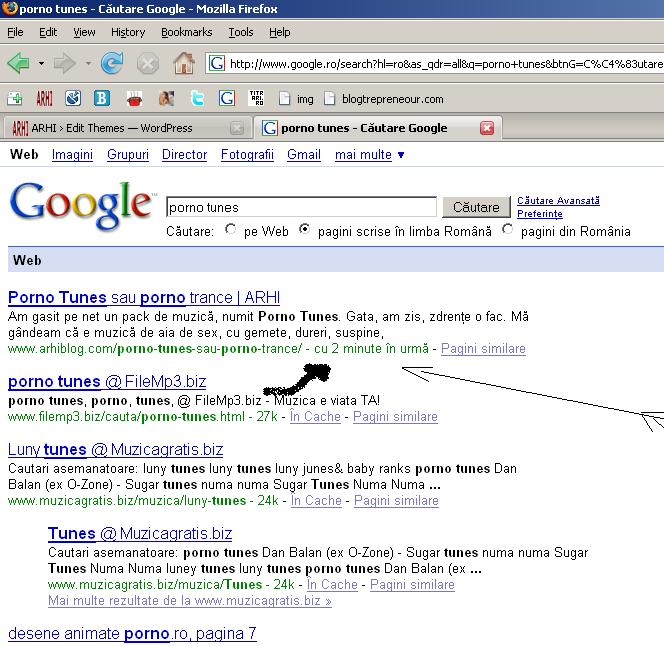Open the View menu
This screenshot has height=646, width=664.
[x=84, y=32]
